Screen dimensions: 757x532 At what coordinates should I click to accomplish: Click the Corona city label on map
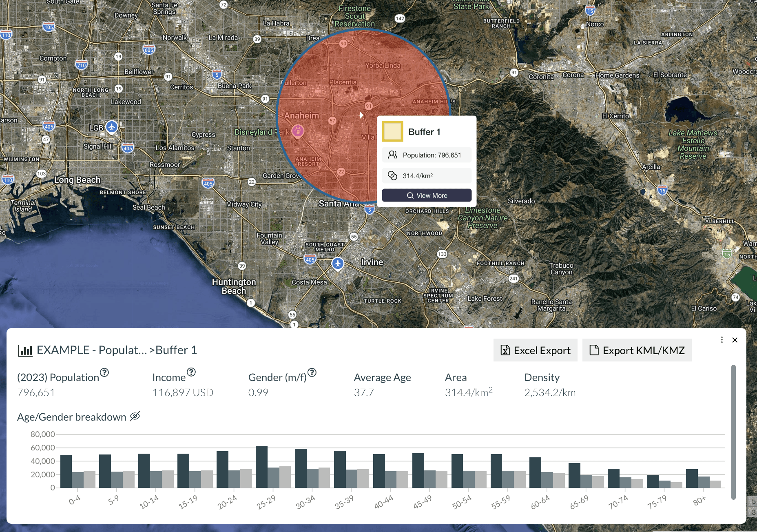click(x=573, y=75)
